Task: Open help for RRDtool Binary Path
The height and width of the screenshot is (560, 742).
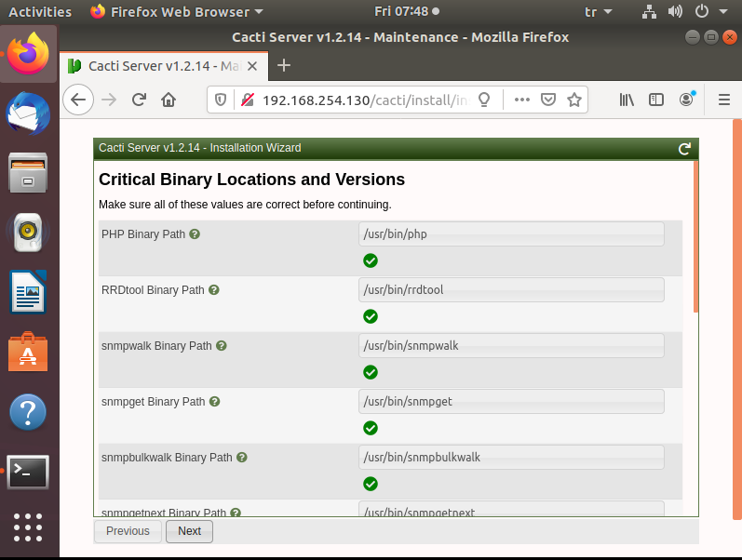Action: click(x=214, y=290)
